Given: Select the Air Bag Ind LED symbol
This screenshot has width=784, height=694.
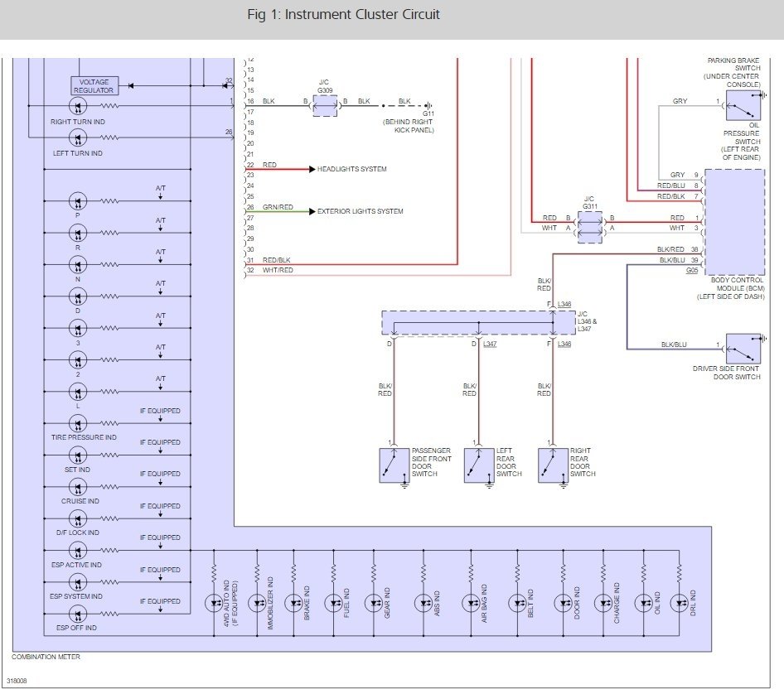Looking at the screenshot, I should (x=471, y=603).
